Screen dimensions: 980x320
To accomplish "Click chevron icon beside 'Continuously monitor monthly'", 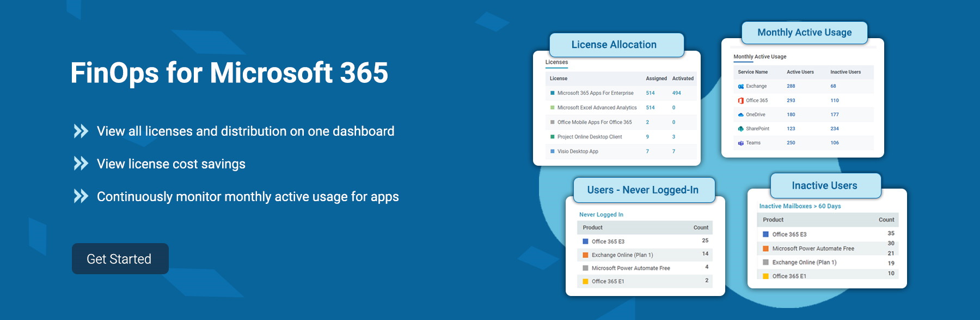I will tap(81, 196).
